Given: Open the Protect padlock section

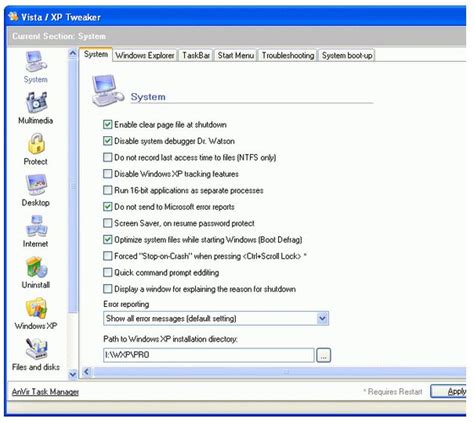Looking at the screenshot, I should coord(36,149).
